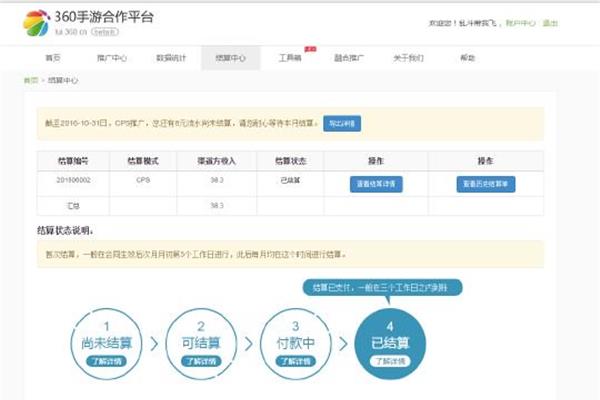
Task: Open the 帮助 navigation tab
Action: click(x=467, y=58)
